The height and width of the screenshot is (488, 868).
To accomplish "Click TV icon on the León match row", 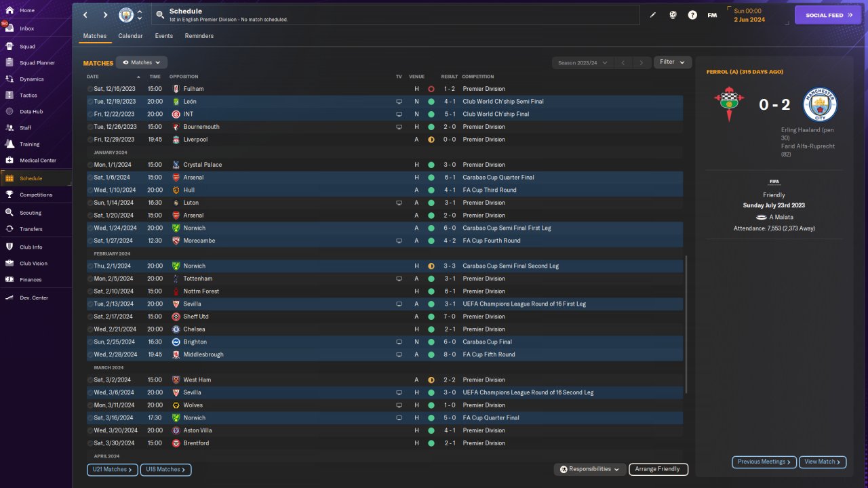I will click(399, 102).
